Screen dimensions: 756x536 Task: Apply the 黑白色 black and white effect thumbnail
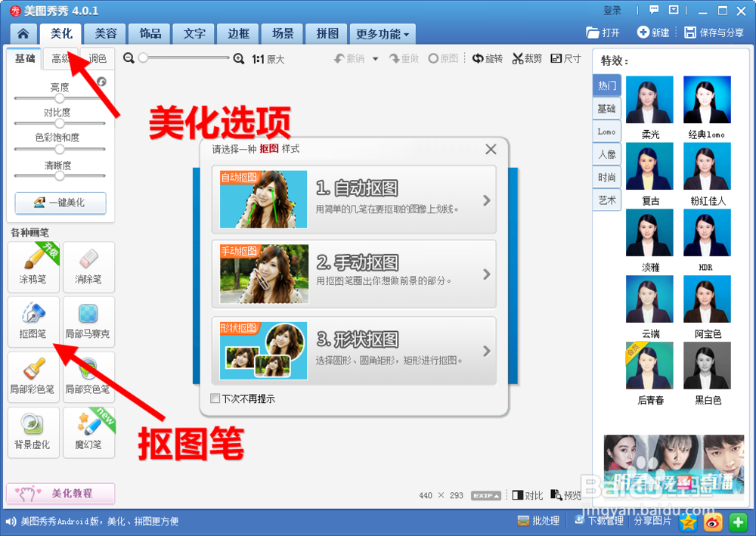[x=708, y=365]
